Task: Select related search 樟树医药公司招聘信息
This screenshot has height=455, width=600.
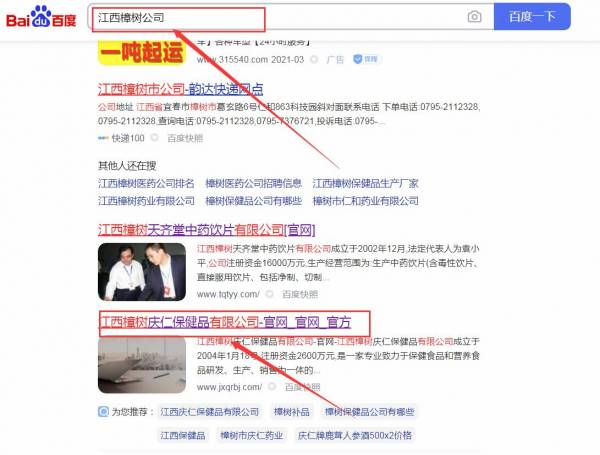Action: (254, 183)
